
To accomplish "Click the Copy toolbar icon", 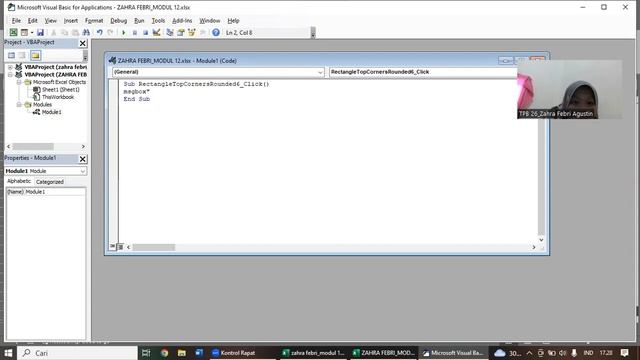I will 64,32.
